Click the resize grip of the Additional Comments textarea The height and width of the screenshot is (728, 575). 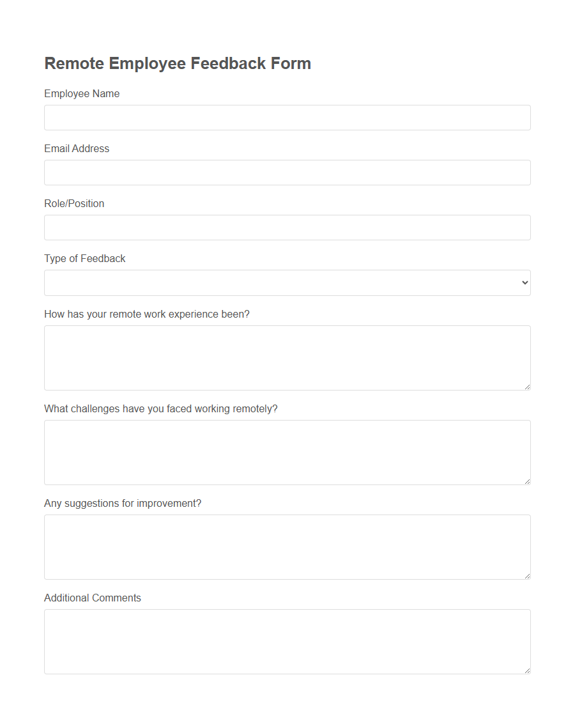point(527,670)
